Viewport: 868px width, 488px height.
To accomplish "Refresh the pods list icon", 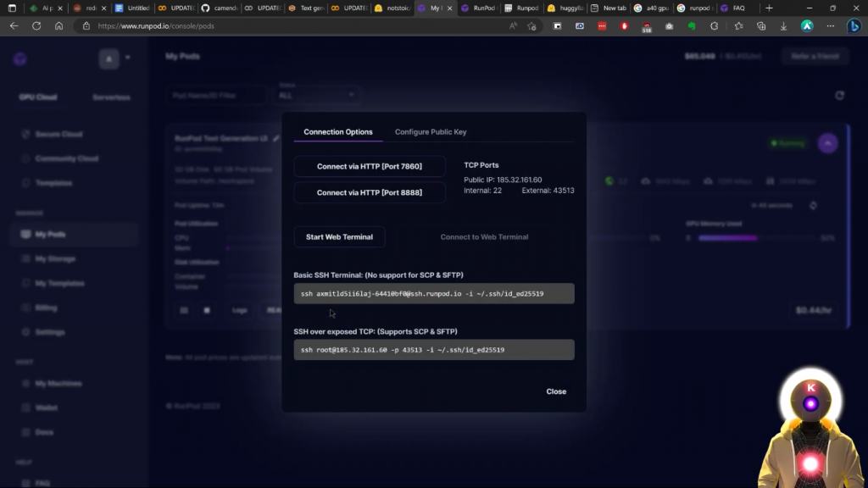I will click(839, 95).
